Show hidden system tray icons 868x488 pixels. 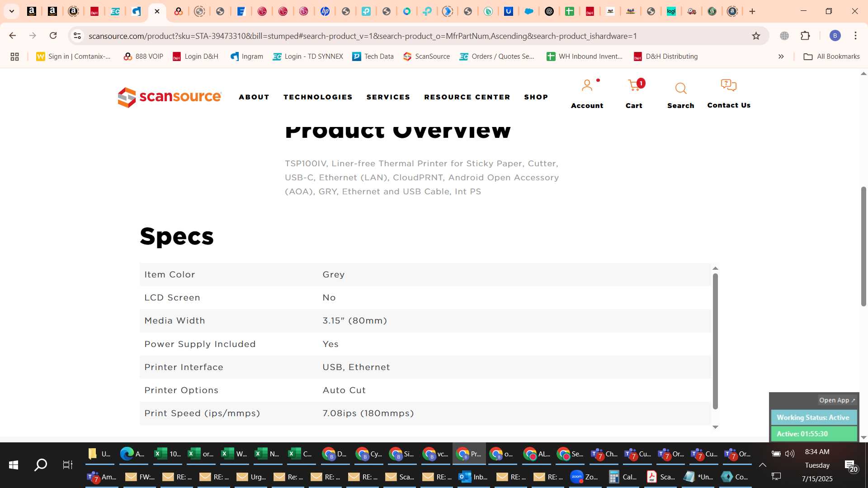pyautogui.click(x=762, y=465)
